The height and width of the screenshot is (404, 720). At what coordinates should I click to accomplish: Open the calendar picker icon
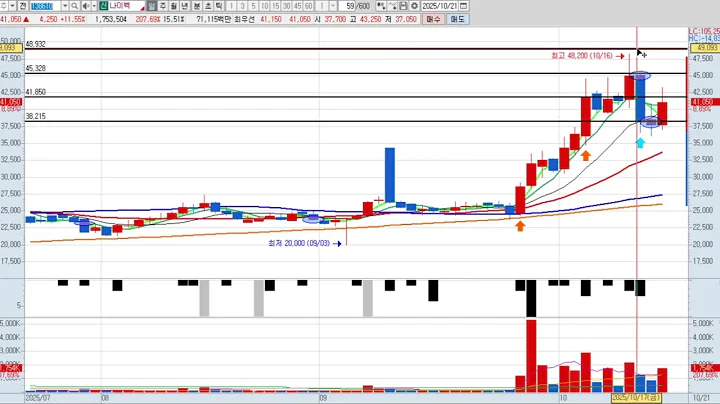pyautogui.click(x=464, y=6)
